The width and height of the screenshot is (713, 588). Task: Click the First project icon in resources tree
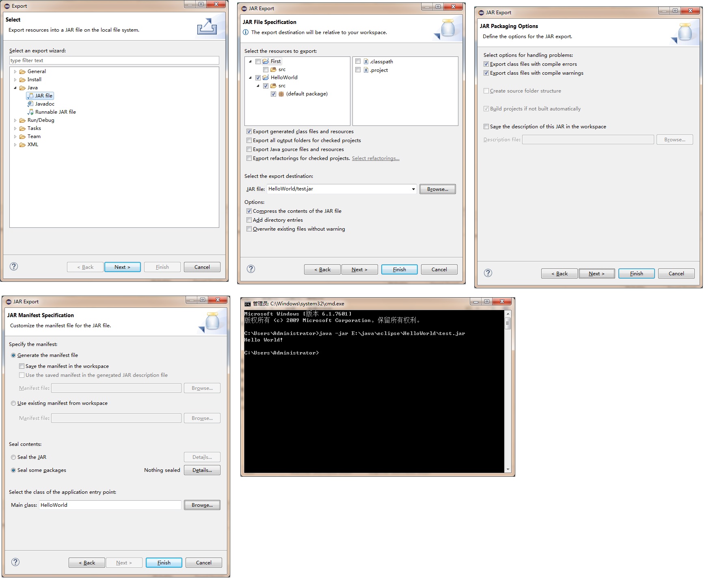click(266, 61)
